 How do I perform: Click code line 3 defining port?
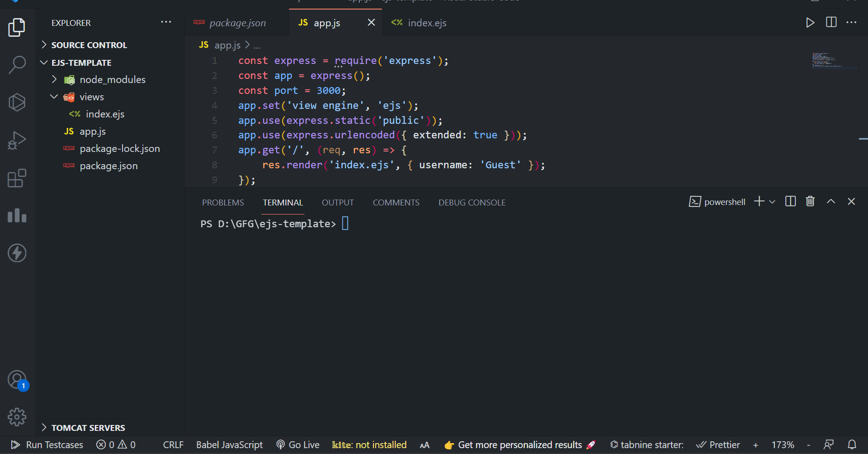[292, 91]
